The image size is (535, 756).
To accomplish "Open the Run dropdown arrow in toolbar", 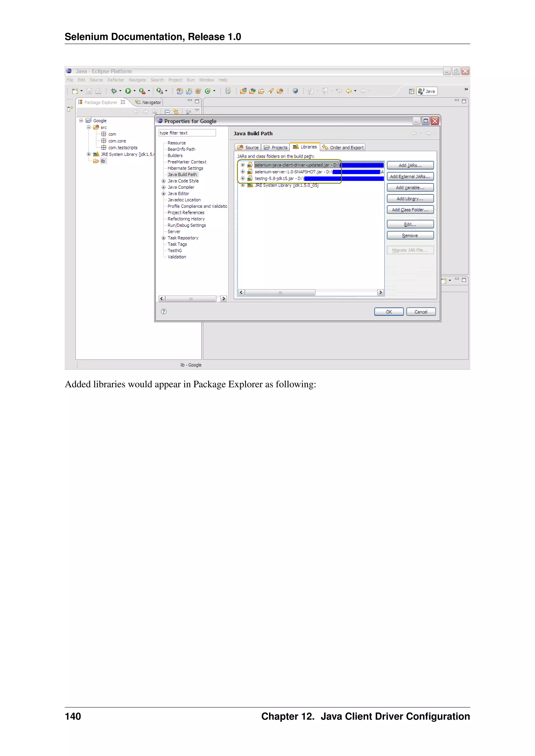I will [135, 91].
